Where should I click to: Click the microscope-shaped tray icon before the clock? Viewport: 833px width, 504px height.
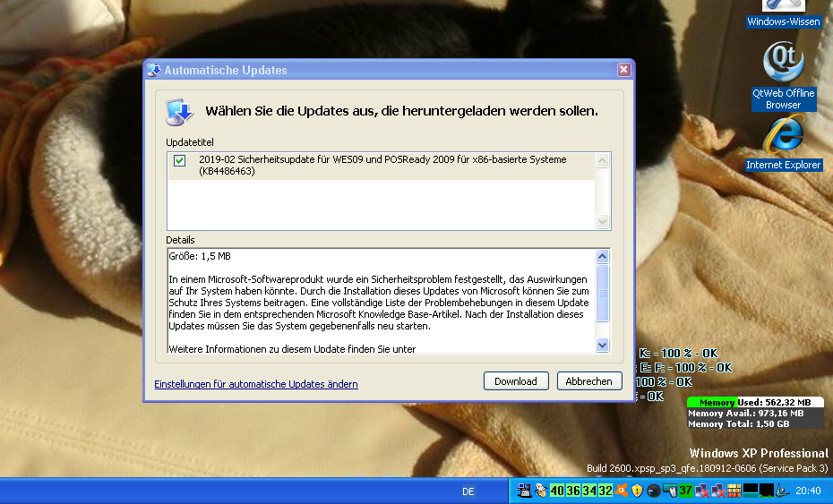tap(783, 491)
